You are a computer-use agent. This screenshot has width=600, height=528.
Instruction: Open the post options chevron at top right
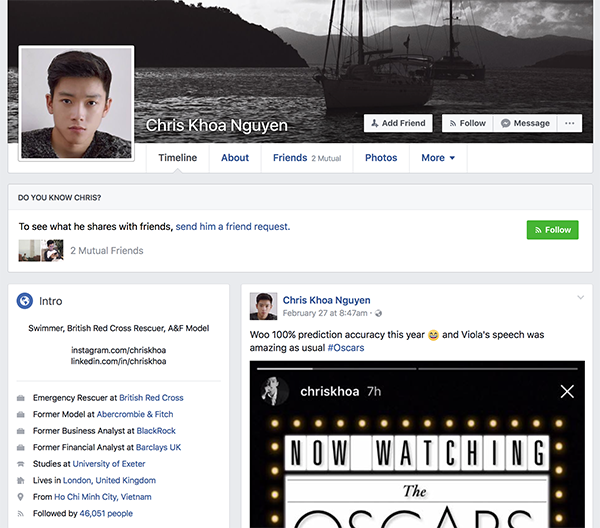pos(580,298)
